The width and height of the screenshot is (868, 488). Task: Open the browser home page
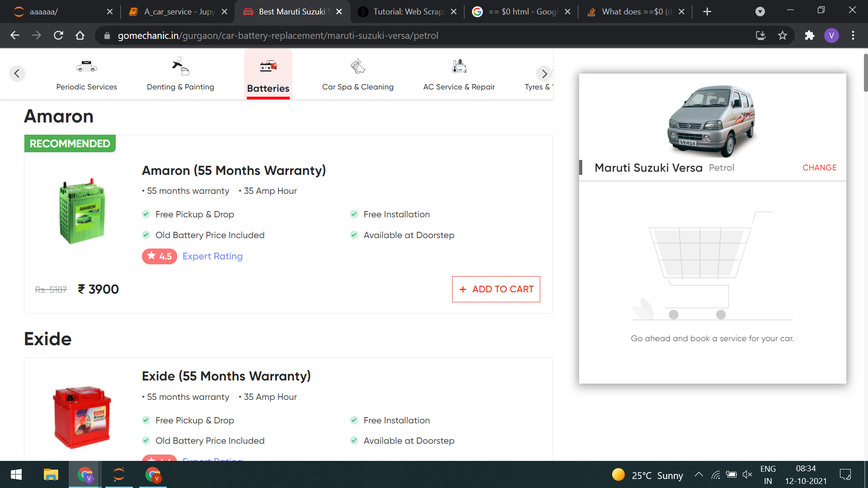(80, 35)
